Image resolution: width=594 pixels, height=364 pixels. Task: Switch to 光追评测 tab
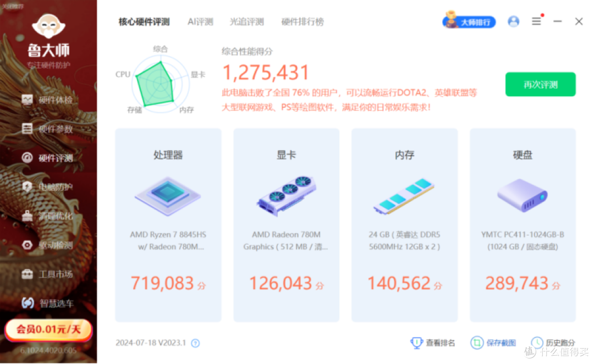pyautogui.click(x=246, y=22)
